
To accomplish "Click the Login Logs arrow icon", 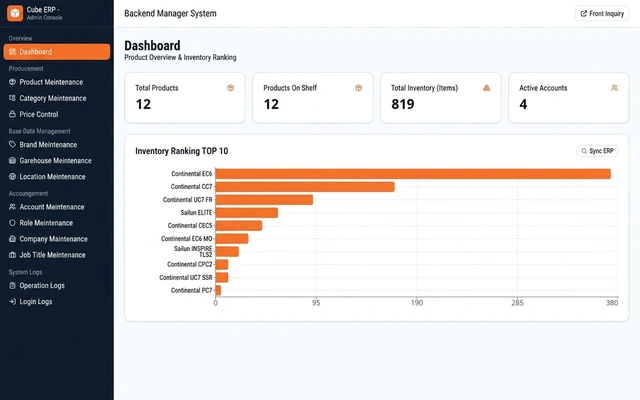I will (x=12, y=302).
